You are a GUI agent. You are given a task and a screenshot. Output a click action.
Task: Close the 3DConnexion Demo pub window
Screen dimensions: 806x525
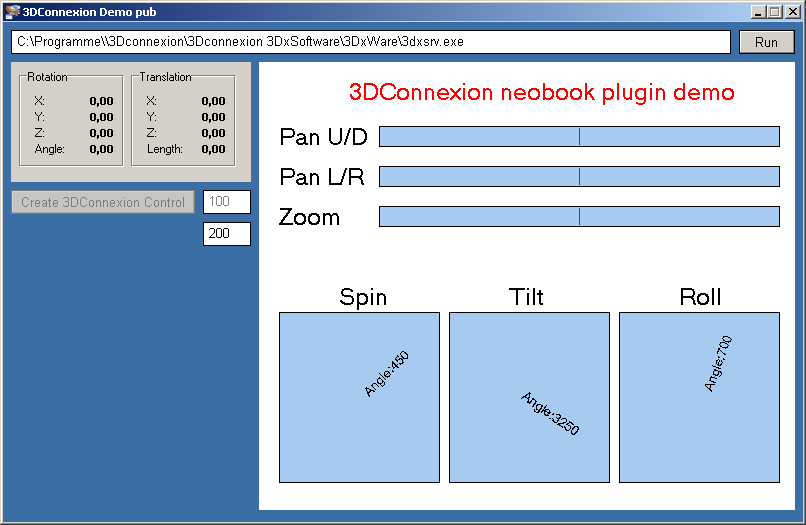pyautogui.click(x=793, y=12)
